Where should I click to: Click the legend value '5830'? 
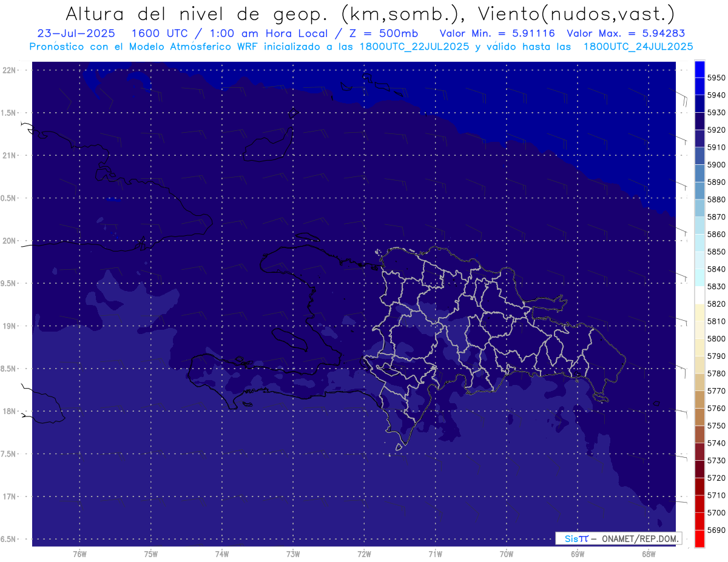coord(716,286)
